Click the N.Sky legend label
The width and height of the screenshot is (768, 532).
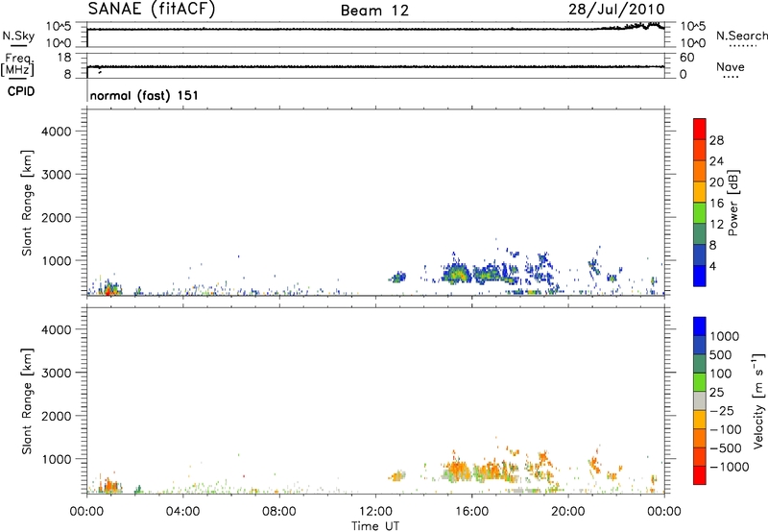(x=18, y=36)
